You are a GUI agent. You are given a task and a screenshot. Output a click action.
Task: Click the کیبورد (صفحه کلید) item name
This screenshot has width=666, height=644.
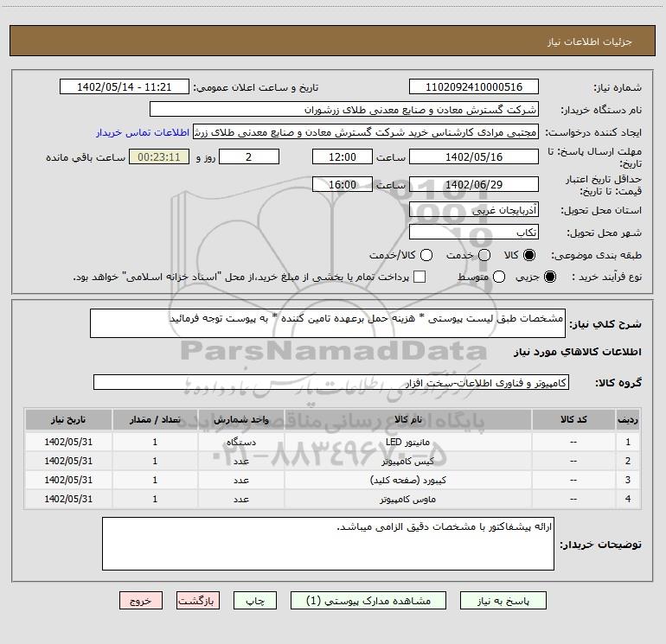click(x=408, y=480)
